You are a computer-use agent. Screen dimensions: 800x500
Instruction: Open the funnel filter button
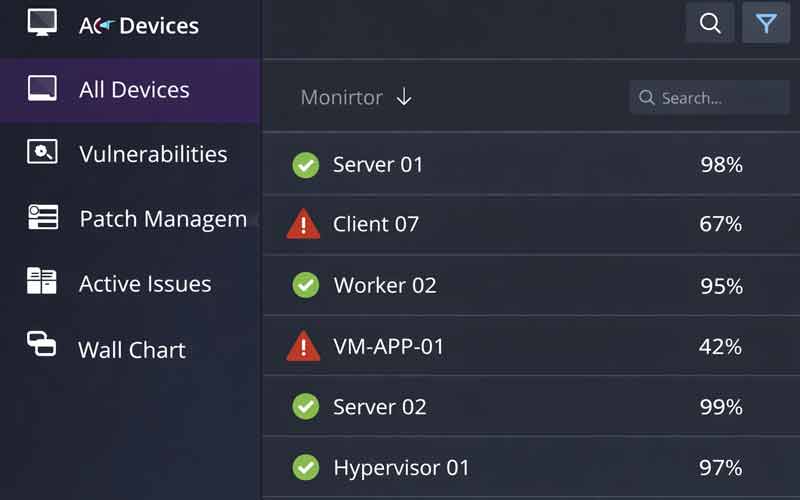click(x=766, y=23)
